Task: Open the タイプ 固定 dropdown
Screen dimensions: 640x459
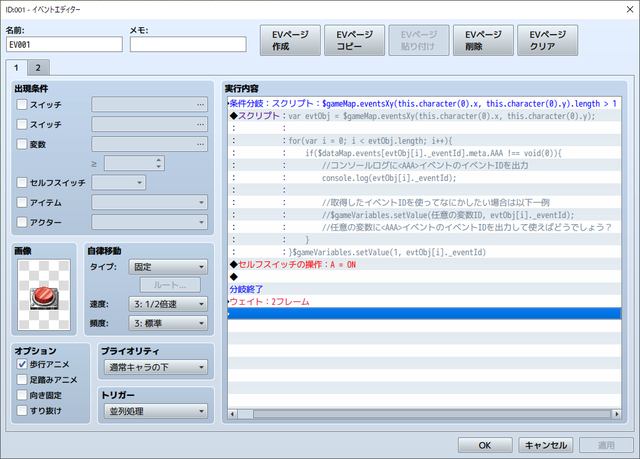Action: (168, 267)
